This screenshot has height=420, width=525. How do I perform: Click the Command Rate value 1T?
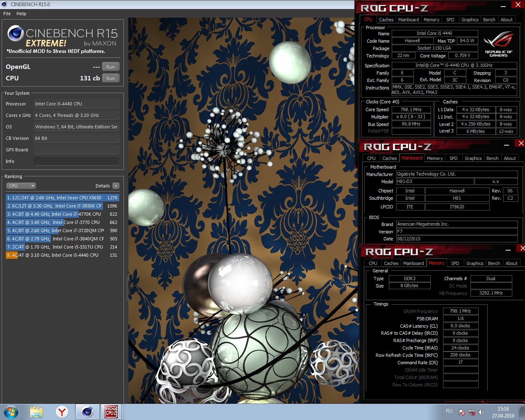[x=461, y=363]
